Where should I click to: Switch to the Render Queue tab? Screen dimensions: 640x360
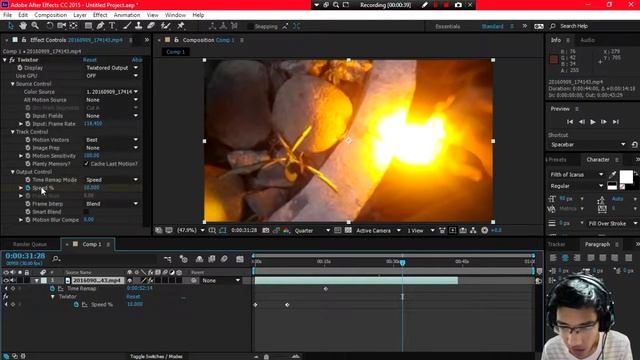tap(30, 244)
